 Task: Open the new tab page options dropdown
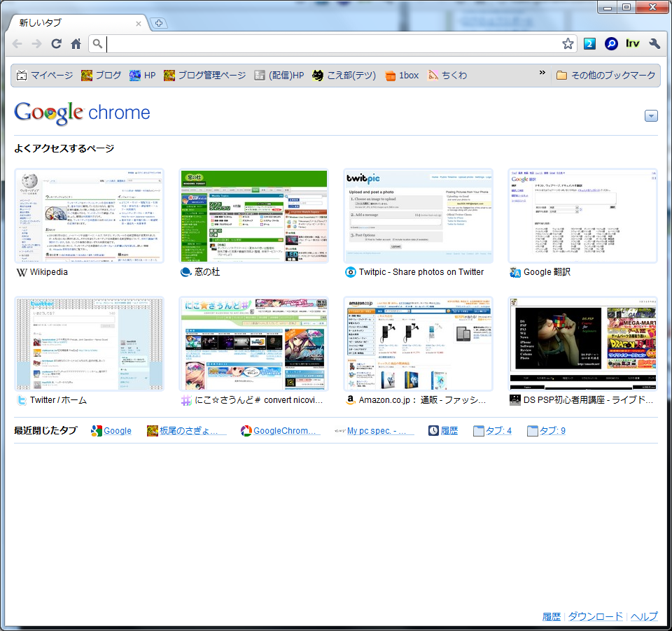tap(651, 115)
